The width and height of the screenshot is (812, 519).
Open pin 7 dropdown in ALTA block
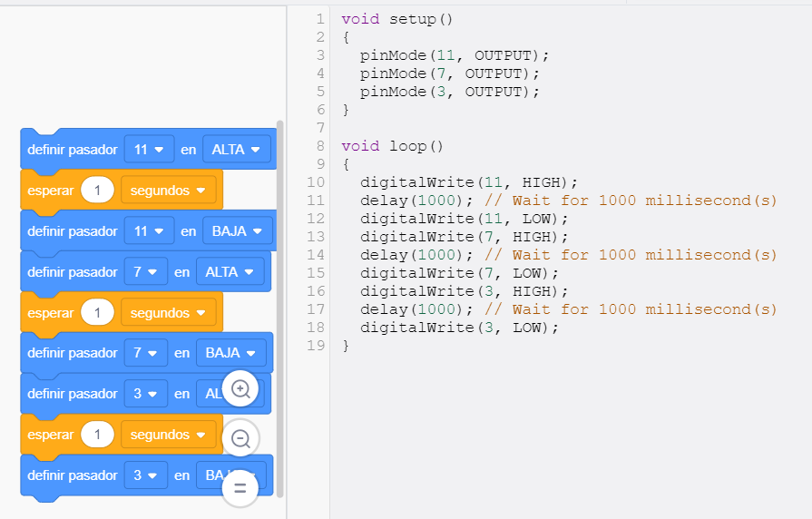(145, 272)
